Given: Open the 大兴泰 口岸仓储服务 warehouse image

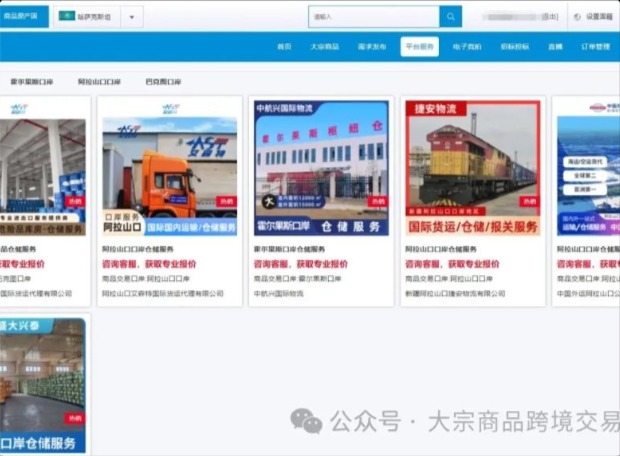Looking at the screenshot, I should (43, 386).
